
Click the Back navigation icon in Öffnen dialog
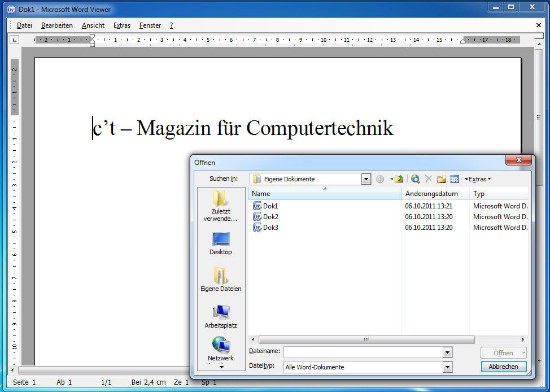380,179
